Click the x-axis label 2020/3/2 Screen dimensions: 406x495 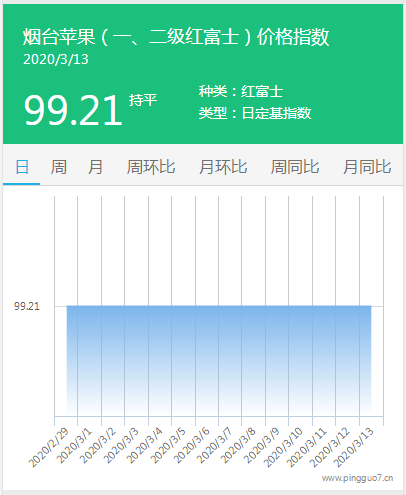[x=98, y=445]
